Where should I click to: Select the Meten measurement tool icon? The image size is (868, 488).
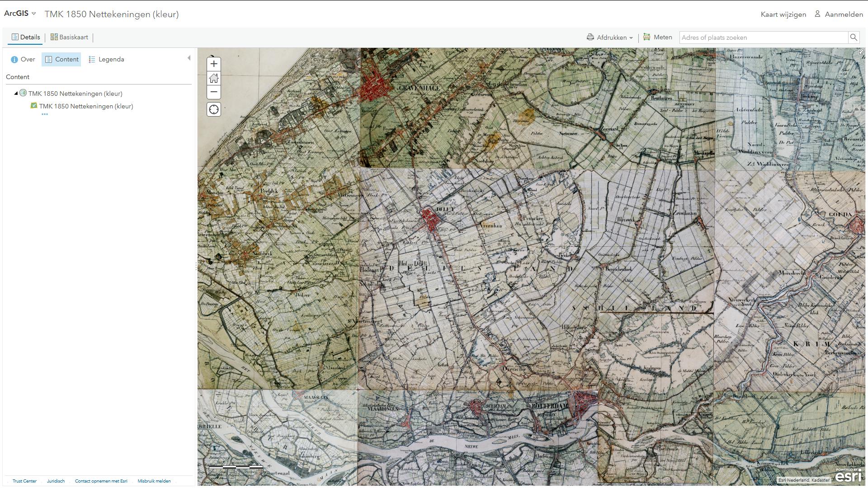pyautogui.click(x=646, y=37)
